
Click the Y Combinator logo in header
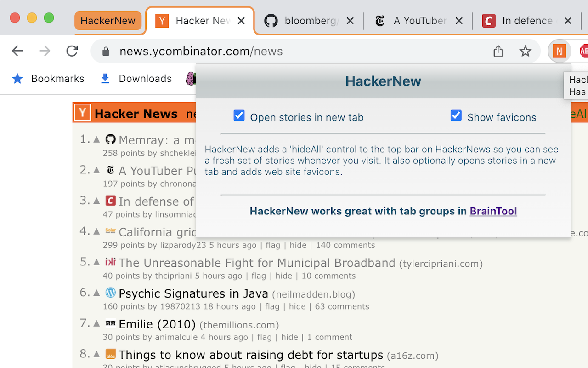(x=82, y=113)
